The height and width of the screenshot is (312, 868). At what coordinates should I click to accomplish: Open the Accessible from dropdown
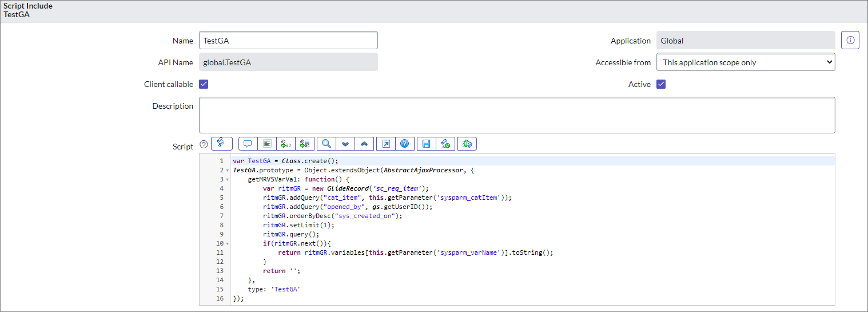[x=746, y=62]
